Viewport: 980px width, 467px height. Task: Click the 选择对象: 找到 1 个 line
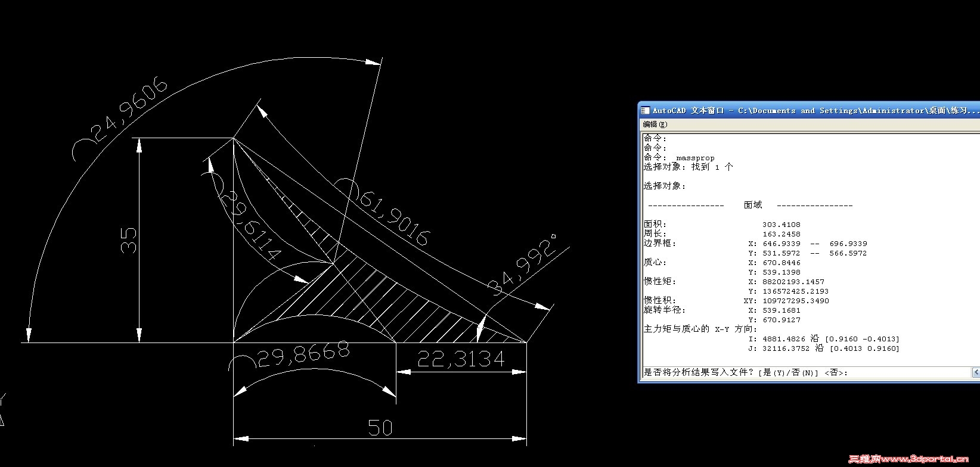[x=689, y=167]
